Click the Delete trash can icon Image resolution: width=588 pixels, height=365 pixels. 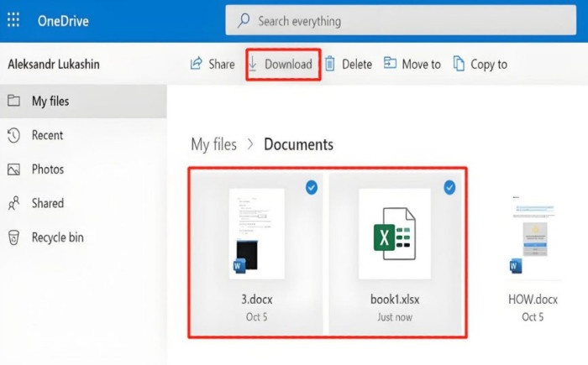330,64
